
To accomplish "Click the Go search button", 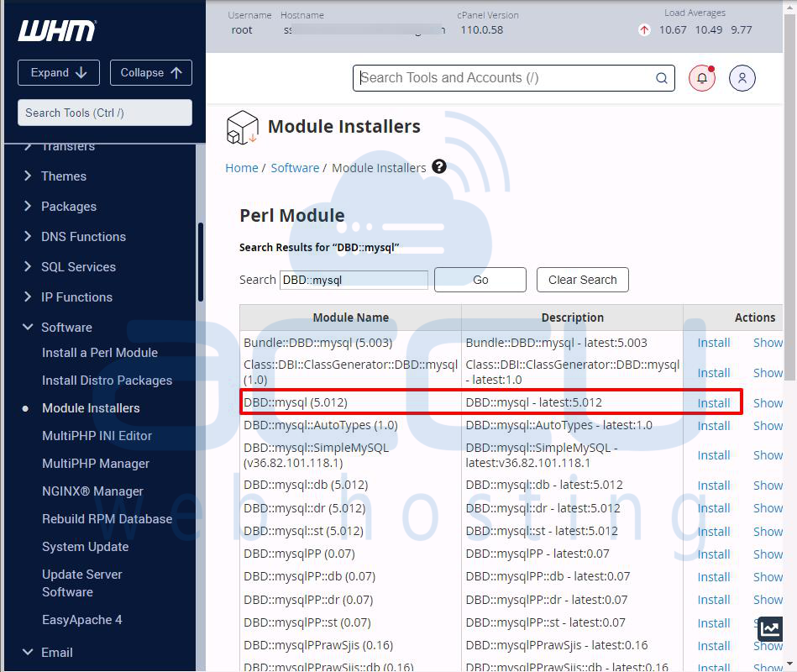I will click(x=480, y=280).
